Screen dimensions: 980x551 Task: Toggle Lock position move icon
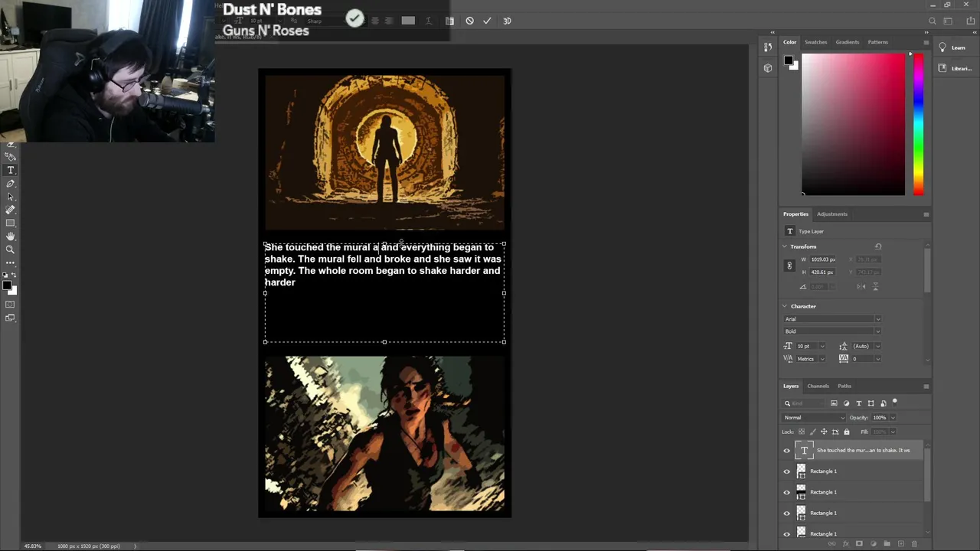tap(824, 432)
